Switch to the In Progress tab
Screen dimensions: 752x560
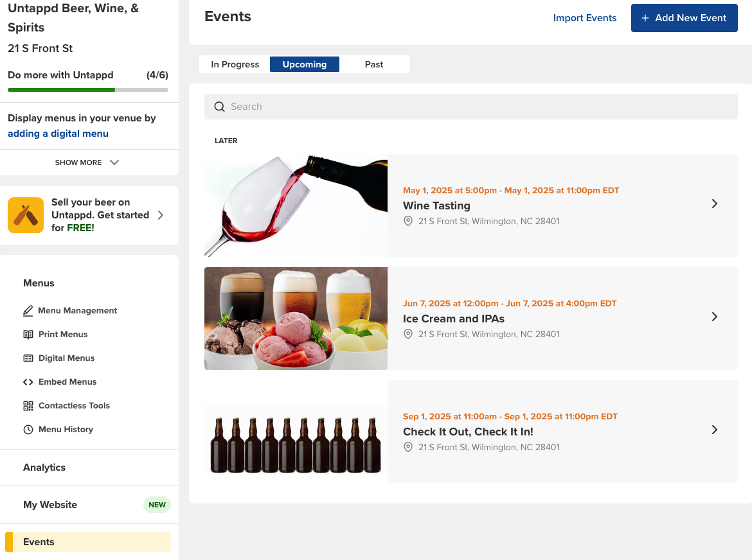pyautogui.click(x=235, y=64)
